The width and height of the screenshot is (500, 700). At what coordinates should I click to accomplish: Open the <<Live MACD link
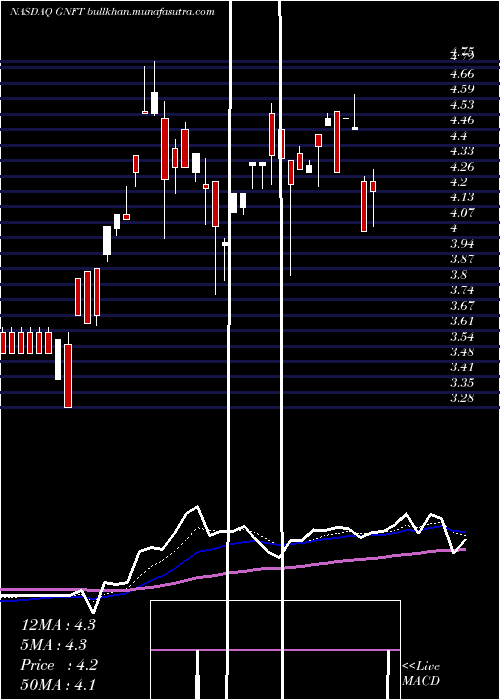tap(421, 673)
